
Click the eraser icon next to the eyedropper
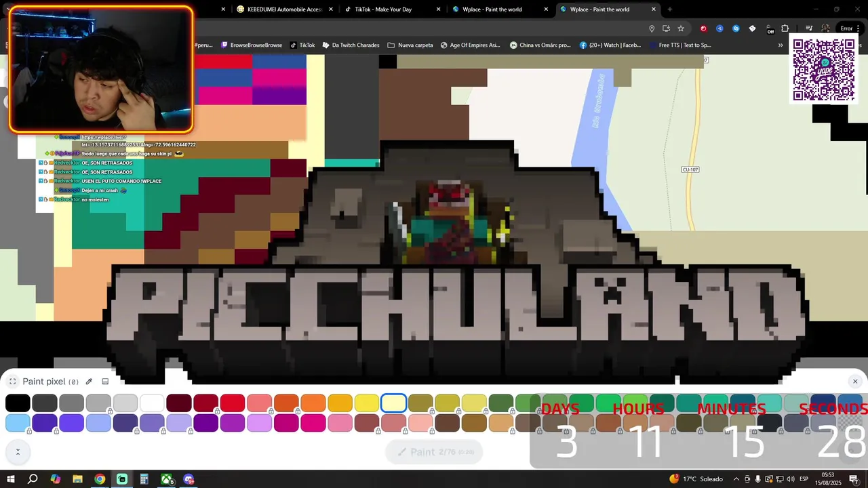(105, 382)
